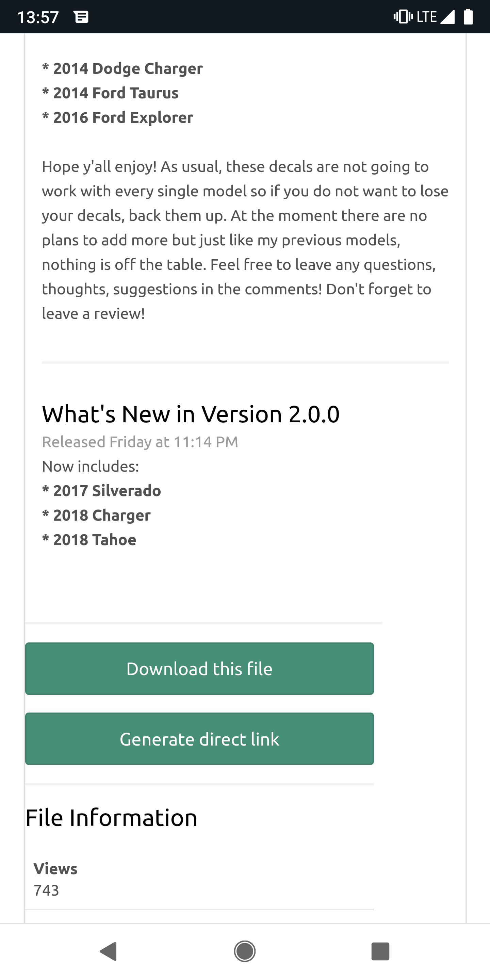Image resolution: width=490 pixels, height=980 pixels.
Task: Tap the 13:57 clock in status bar
Action: tap(38, 17)
